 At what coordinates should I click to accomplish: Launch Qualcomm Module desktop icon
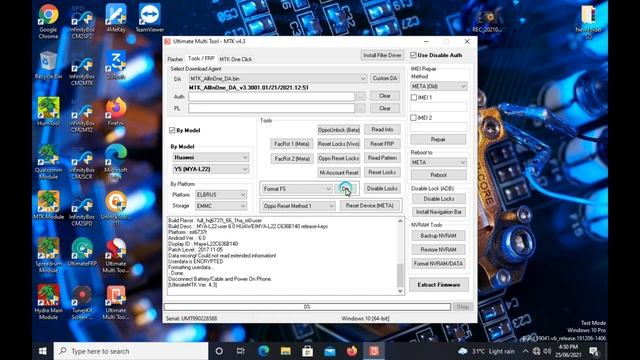pyautogui.click(x=48, y=162)
